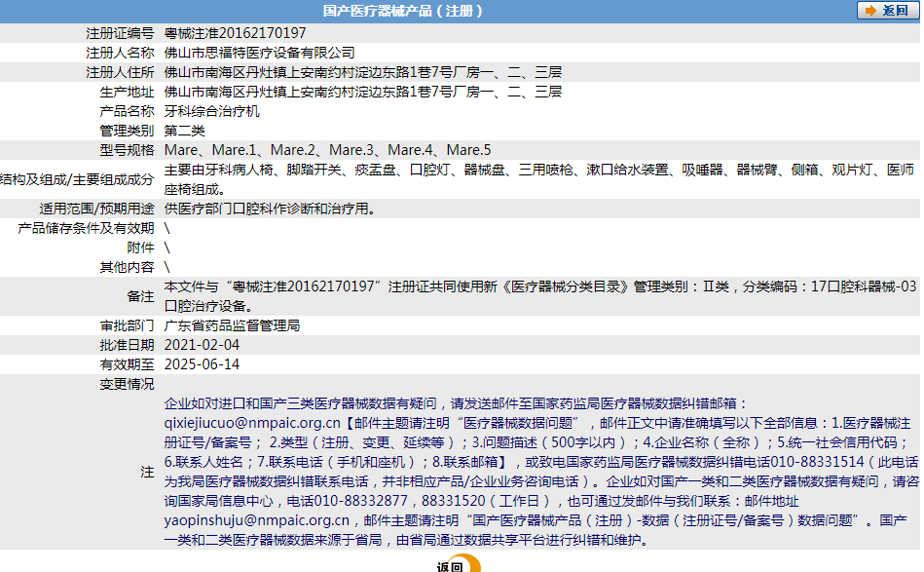Viewport: 924px width, 572px height.
Task: Click product name 牙科综合治疗机
Action: [x=211, y=111]
